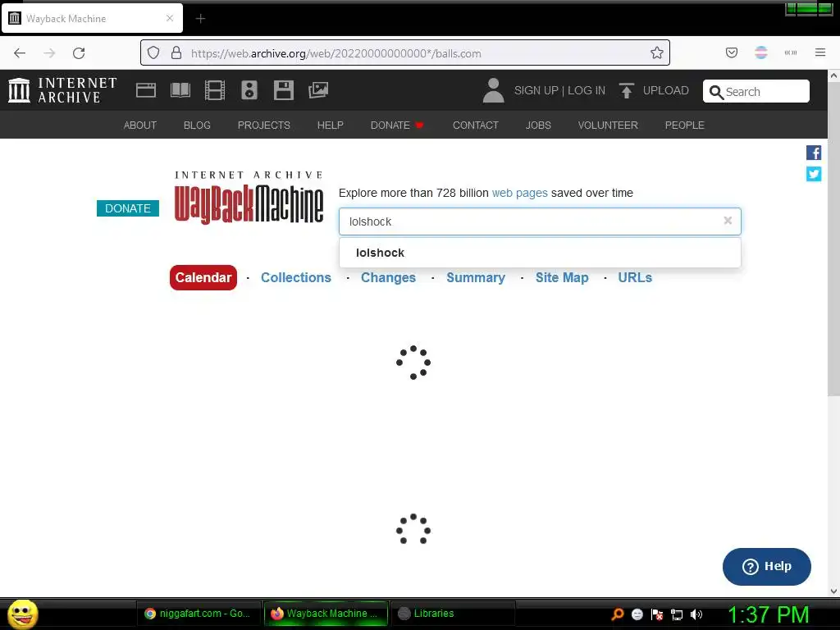Open the Video film strip icon
Image resolution: width=840 pixels, height=630 pixels.
point(215,90)
